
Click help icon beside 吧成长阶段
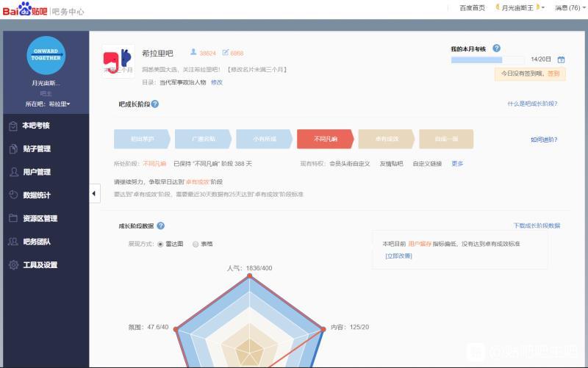(155, 104)
